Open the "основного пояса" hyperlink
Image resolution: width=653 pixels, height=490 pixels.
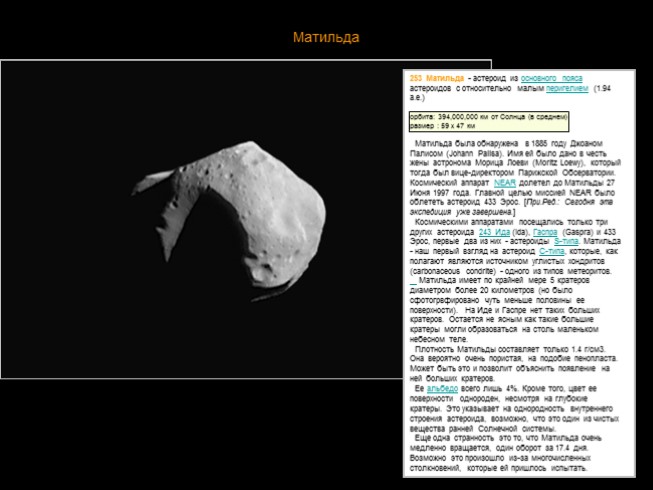[551, 78]
